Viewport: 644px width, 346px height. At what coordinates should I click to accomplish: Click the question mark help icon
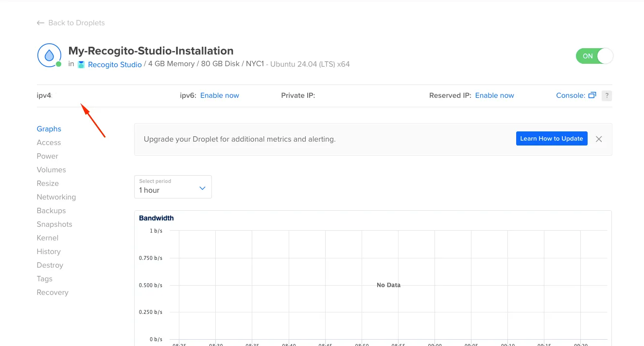607,95
